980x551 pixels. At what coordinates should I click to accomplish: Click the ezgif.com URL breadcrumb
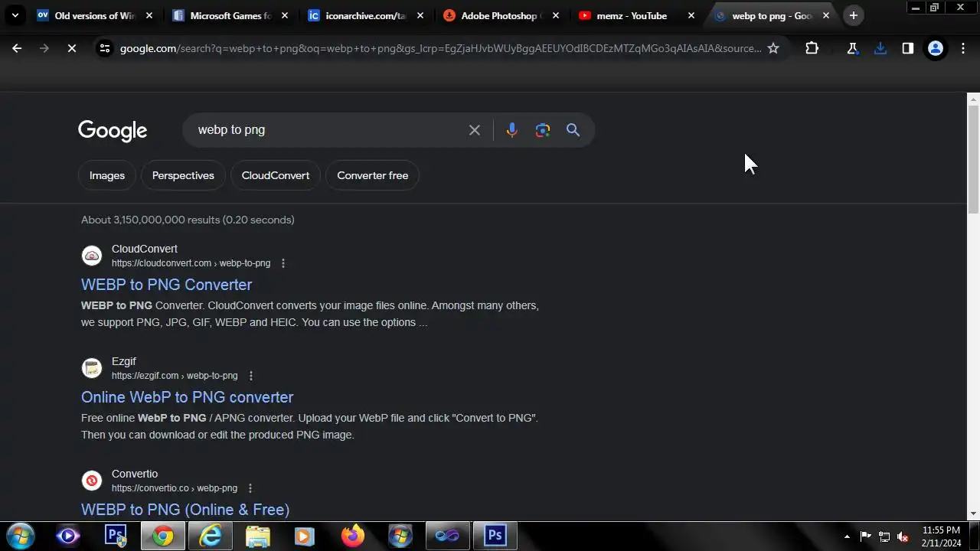[x=175, y=376]
